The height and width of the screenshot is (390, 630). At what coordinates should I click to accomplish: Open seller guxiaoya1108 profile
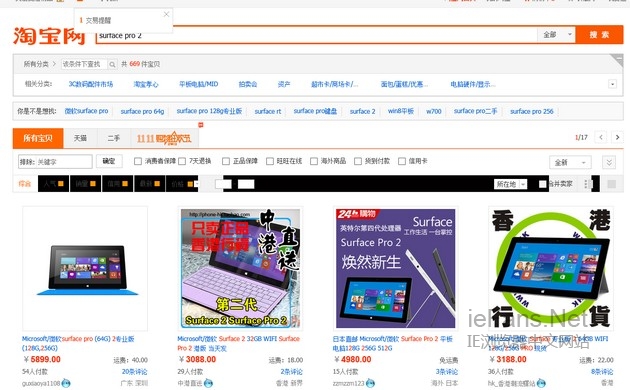pyautogui.click(x=41, y=384)
